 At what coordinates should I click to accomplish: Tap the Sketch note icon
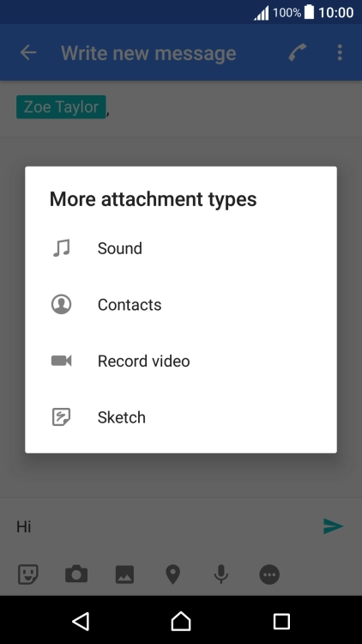point(62,417)
